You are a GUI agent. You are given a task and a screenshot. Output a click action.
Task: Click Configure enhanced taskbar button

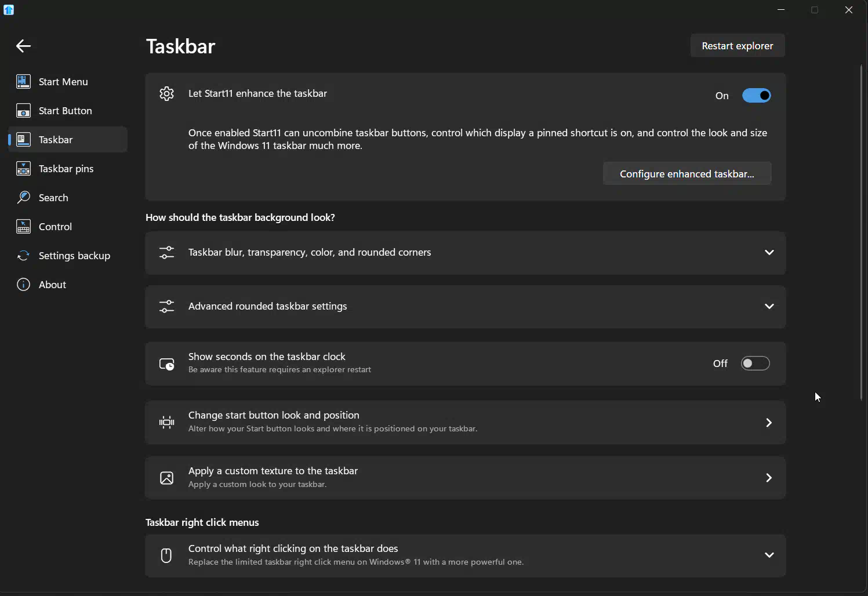pyautogui.click(x=687, y=174)
